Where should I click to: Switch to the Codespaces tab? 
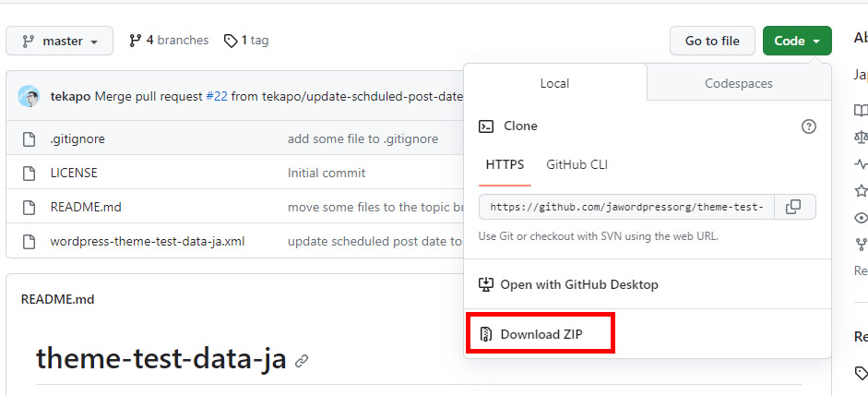coord(738,83)
